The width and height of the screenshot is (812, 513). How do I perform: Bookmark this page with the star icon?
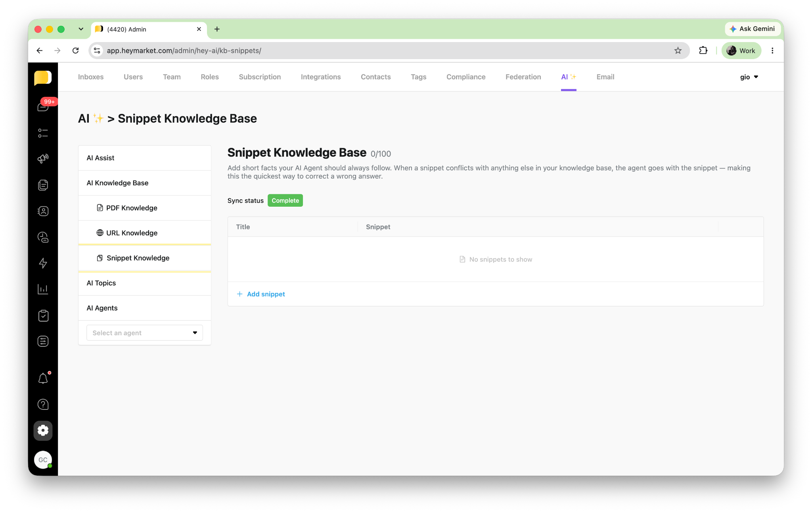pyautogui.click(x=678, y=50)
